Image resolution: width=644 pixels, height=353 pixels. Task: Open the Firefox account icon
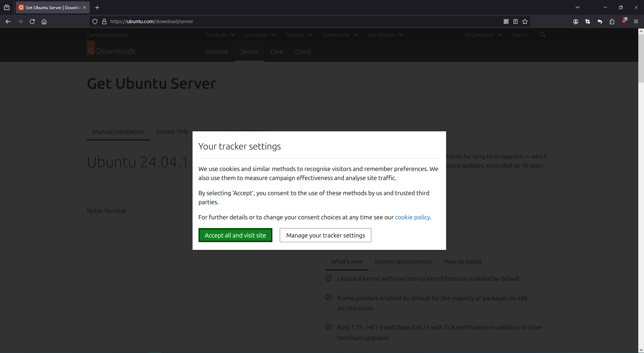click(x=576, y=21)
